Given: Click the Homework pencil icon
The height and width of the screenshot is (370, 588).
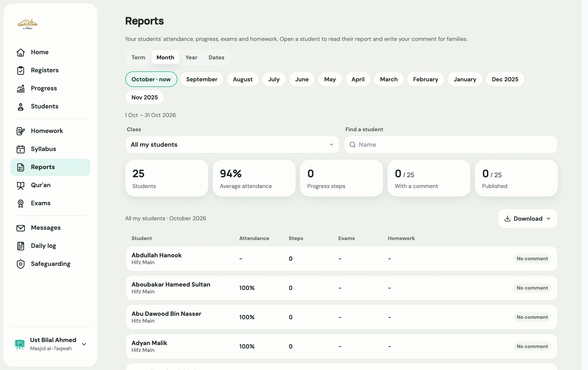Looking at the screenshot, I should (x=20, y=131).
